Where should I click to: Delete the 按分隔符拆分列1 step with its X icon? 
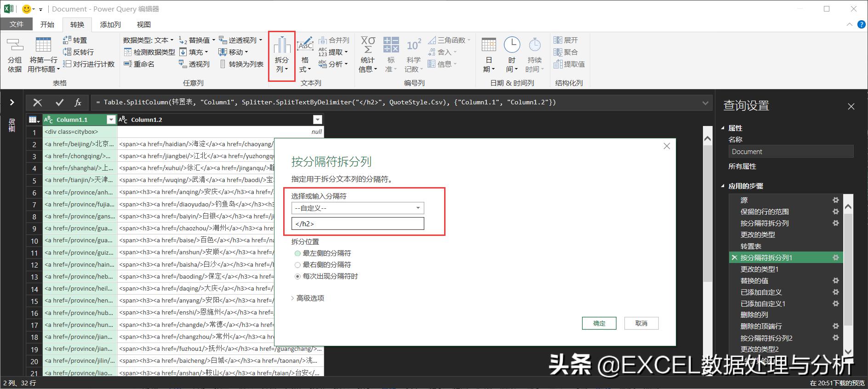click(734, 257)
